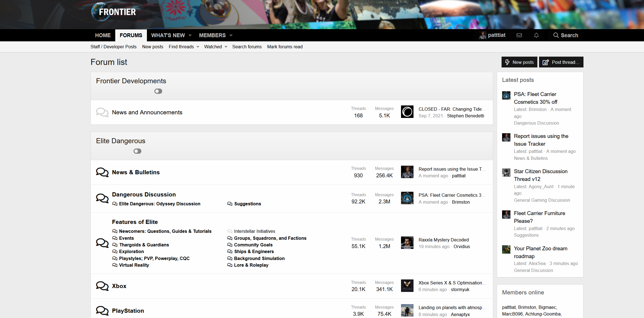
Task: Click the Orvidius avatar in the Features of Elite row
Action: 407,243
